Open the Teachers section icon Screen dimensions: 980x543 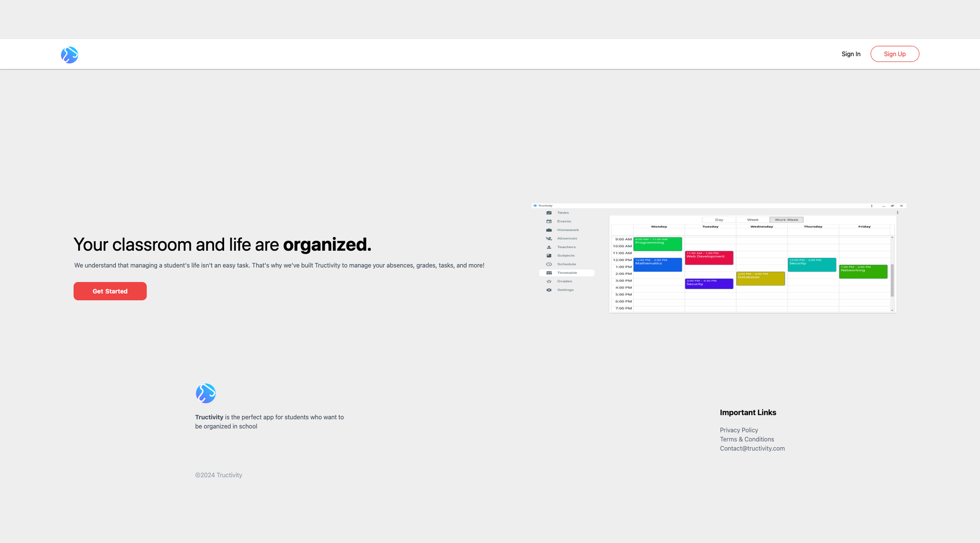(549, 247)
